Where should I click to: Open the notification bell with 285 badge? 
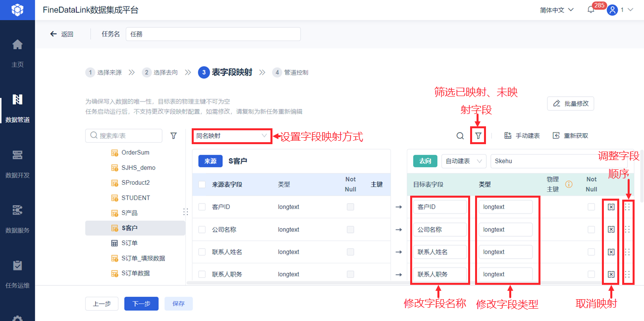591,9
